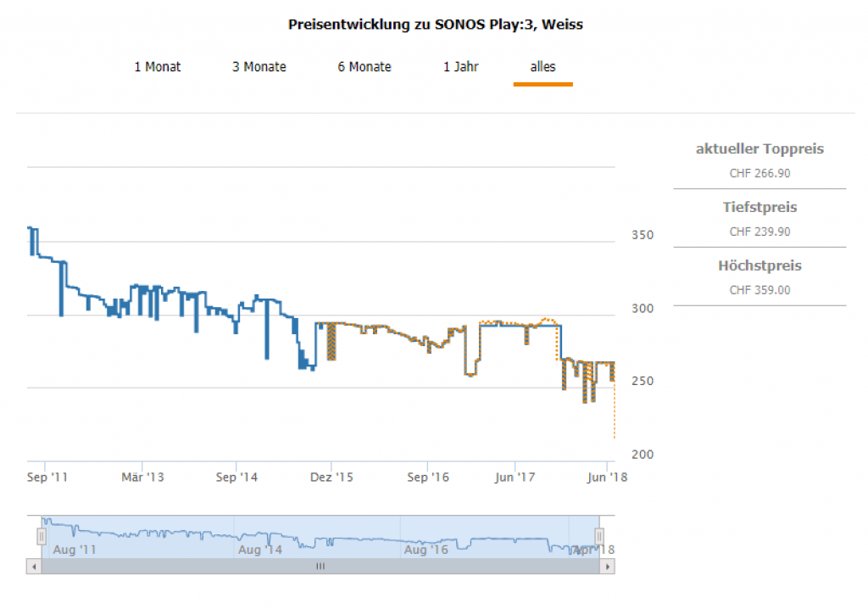Click the scrollbar grip in the navigator
The image size is (868, 609).
coord(320,567)
